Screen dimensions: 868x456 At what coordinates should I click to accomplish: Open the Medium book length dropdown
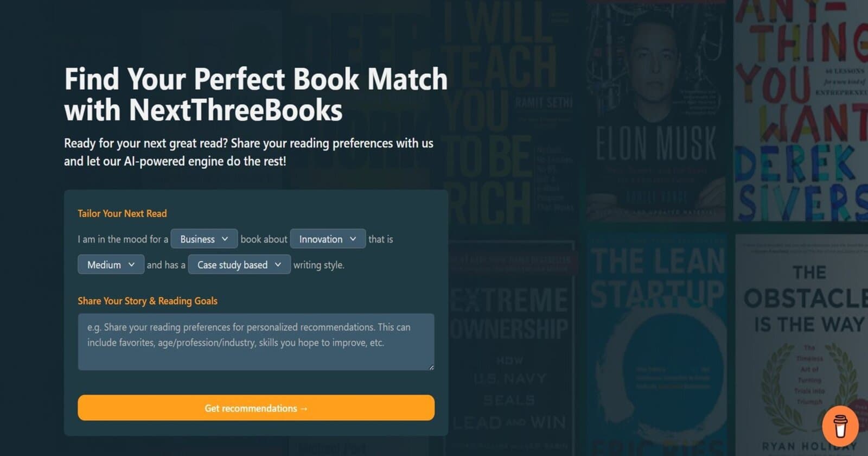point(110,264)
